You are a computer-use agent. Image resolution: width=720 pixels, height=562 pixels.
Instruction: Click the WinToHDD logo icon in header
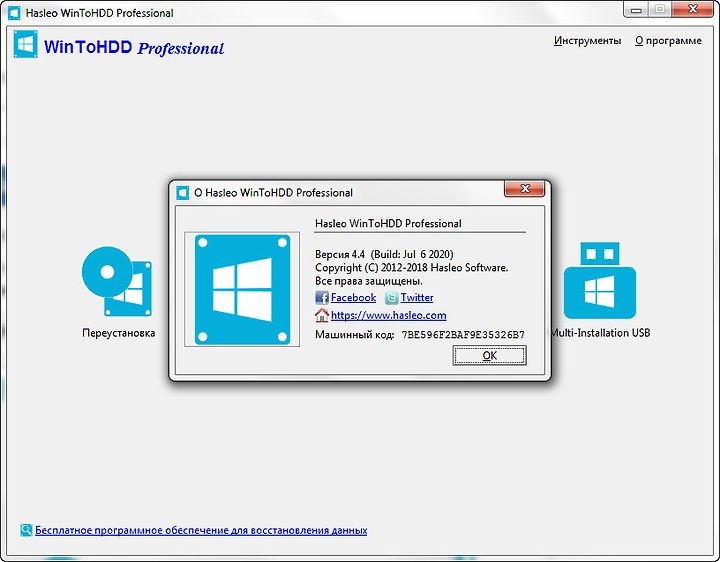click(25, 44)
